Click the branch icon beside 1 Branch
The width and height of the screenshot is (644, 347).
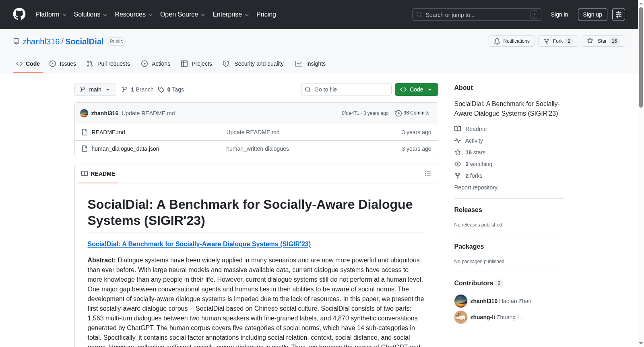125,89
